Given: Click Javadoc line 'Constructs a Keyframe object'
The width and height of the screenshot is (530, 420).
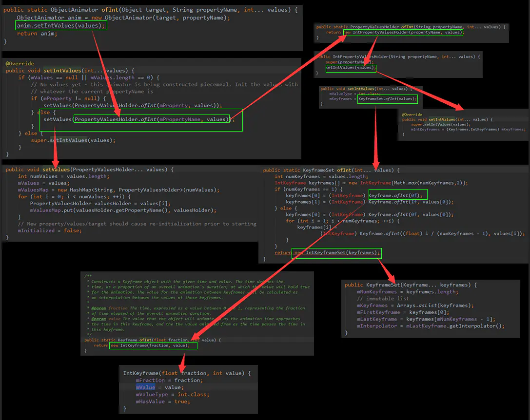Looking at the screenshot, I should click(187, 282).
